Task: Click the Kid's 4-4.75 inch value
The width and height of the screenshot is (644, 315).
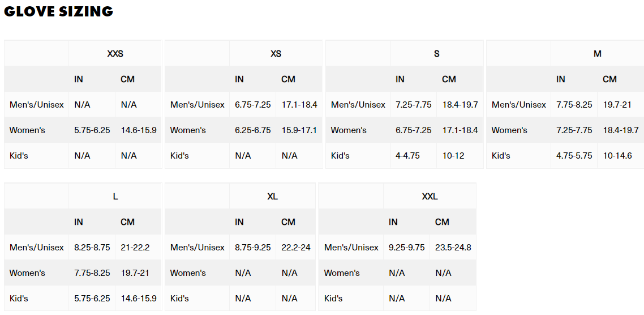Action: click(407, 156)
